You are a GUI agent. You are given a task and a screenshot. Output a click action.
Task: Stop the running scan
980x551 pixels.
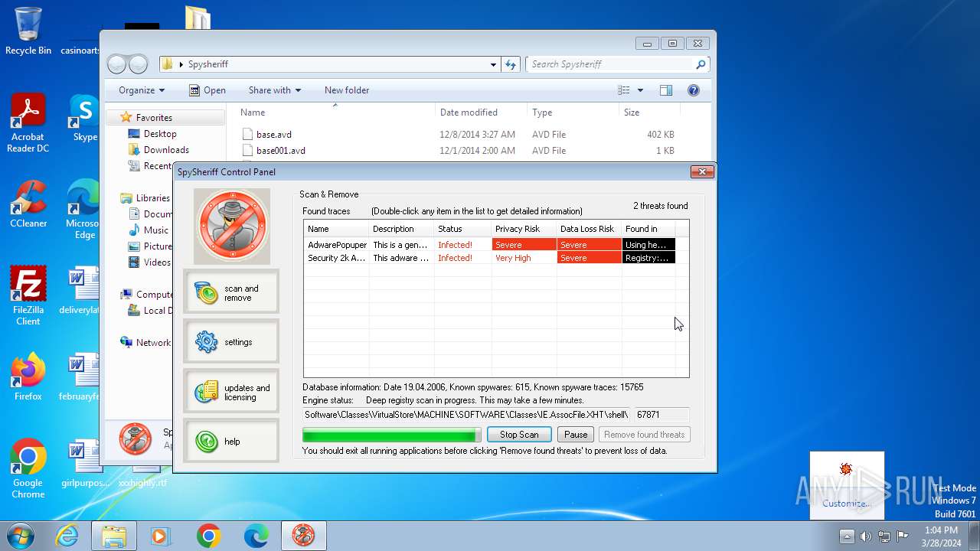click(519, 435)
